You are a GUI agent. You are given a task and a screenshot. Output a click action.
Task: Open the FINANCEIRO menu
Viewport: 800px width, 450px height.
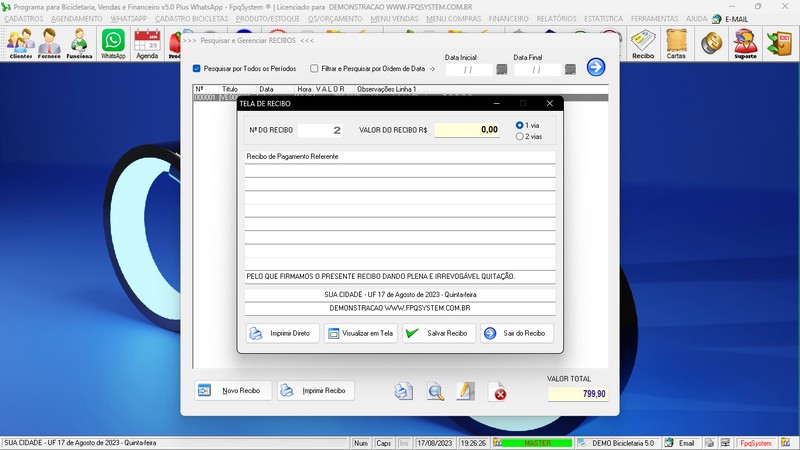tap(509, 19)
